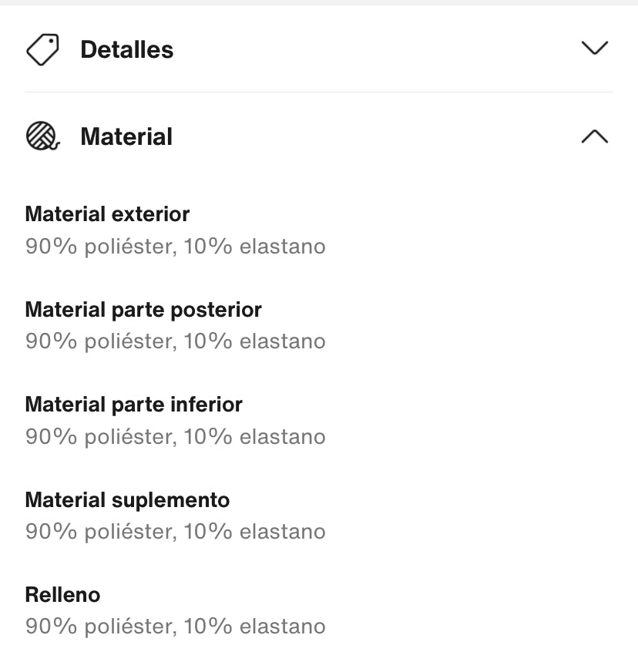Click the word poliéster under Material exterior
The width and height of the screenshot is (638, 672).
[129, 247]
